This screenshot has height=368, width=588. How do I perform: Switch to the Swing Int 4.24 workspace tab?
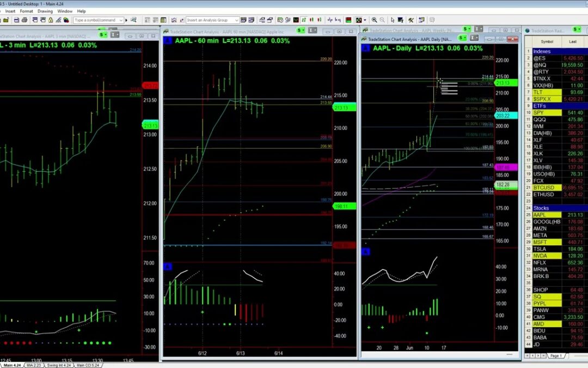click(x=59, y=365)
